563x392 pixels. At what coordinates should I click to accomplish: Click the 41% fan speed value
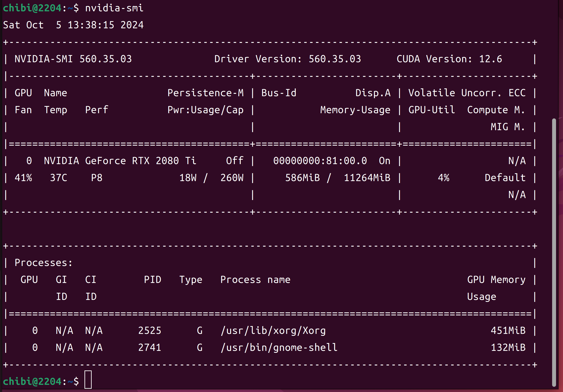pyautogui.click(x=23, y=178)
